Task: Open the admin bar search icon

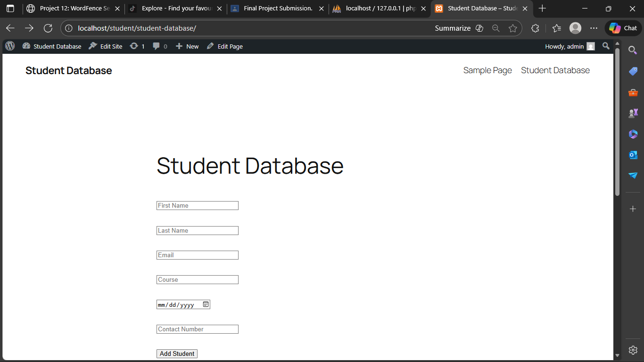Action: pos(606,46)
